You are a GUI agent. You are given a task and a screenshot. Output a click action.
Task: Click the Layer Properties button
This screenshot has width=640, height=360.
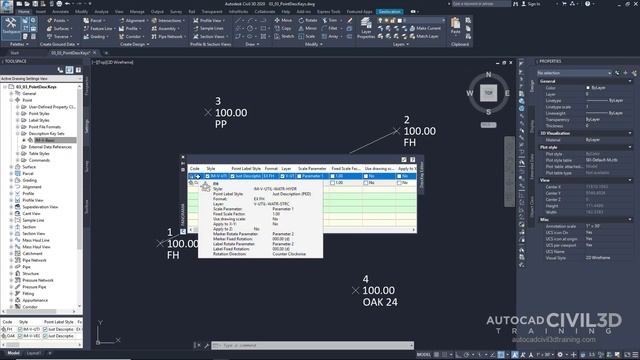point(366,28)
